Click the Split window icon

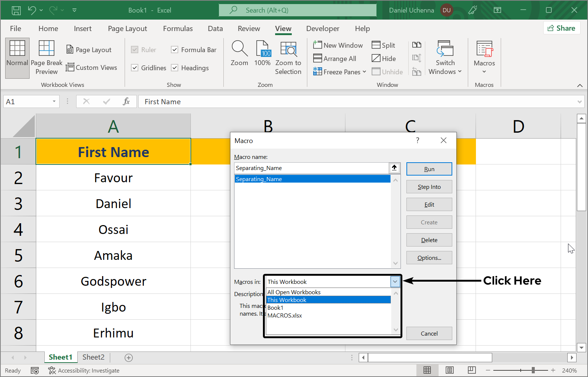pos(376,45)
